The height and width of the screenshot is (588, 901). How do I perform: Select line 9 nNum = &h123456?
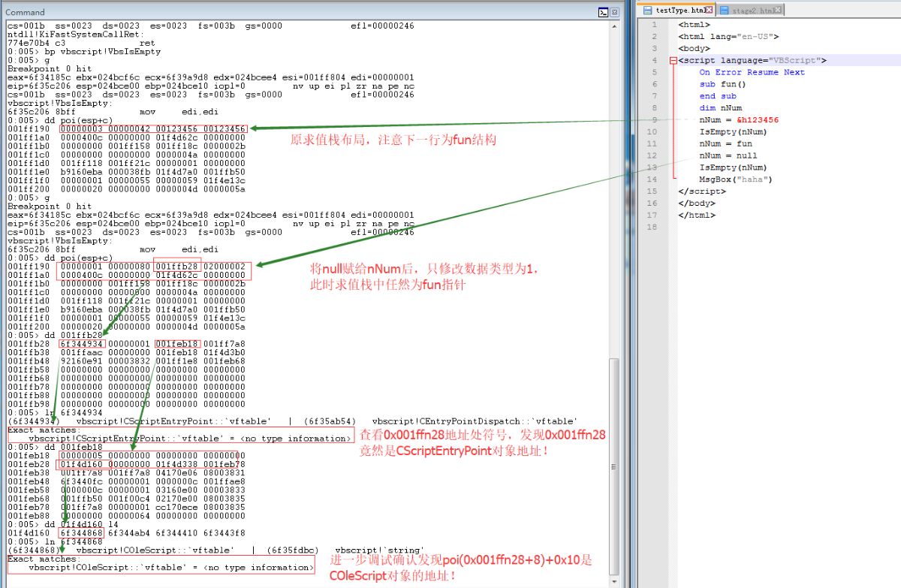pyautogui.click(x=739, y=120)
